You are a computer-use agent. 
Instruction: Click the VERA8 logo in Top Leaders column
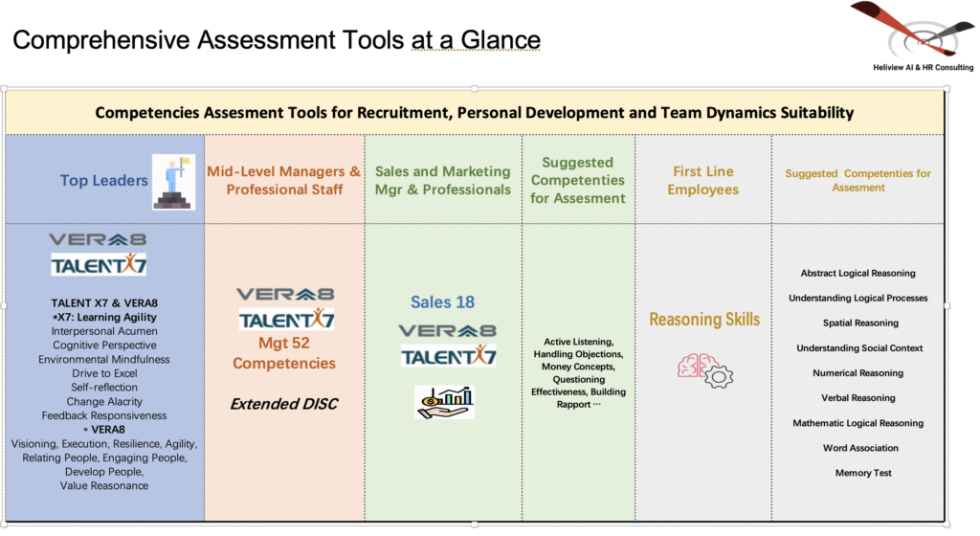[98, 239]
